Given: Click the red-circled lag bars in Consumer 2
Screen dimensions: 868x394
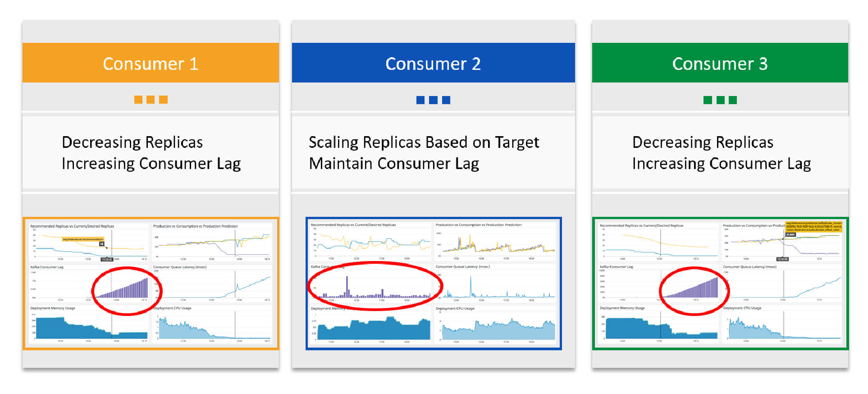Looking at the screenshot, I should click(375, 286).
